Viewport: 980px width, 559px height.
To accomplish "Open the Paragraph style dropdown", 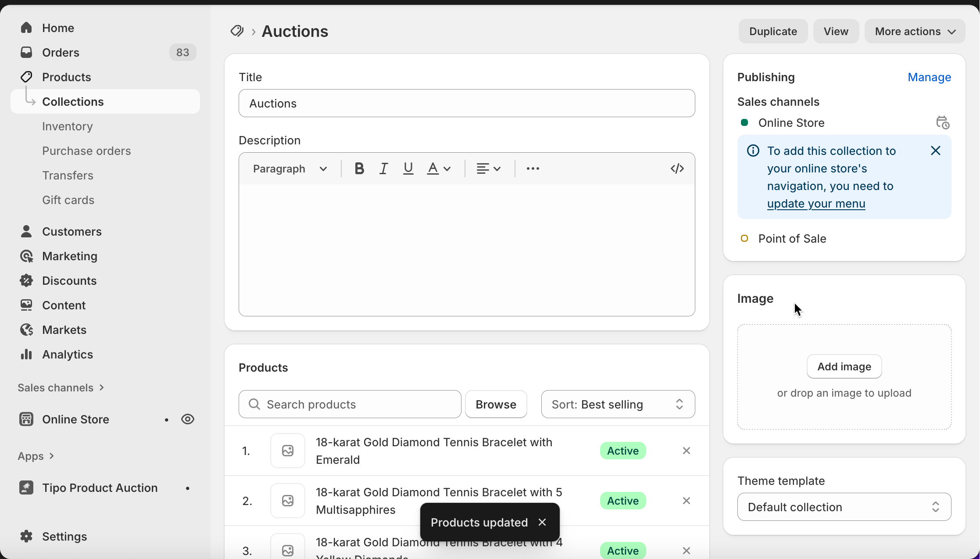I will click(x=290, y=168).
